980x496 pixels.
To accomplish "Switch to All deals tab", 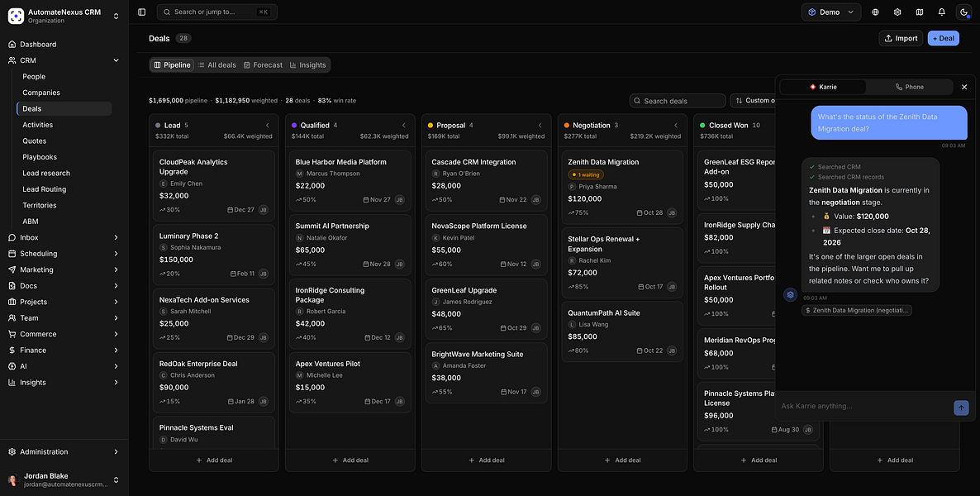I will click(x=216, y=65).
